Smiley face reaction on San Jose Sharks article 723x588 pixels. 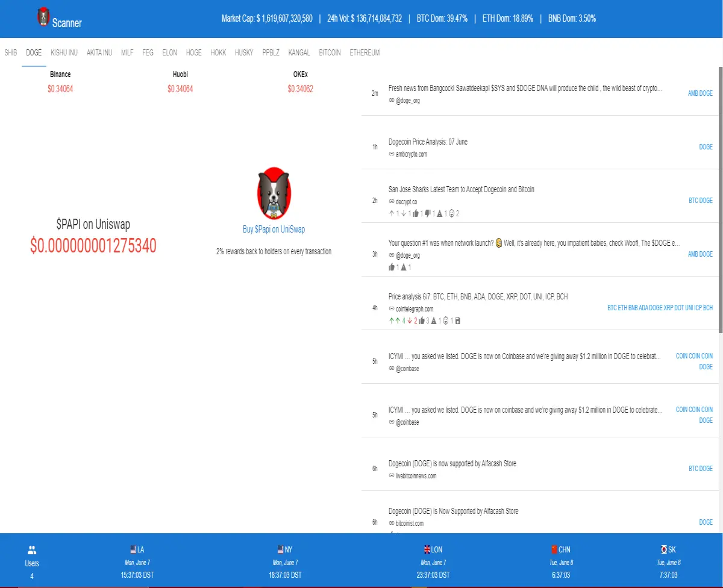451,213
